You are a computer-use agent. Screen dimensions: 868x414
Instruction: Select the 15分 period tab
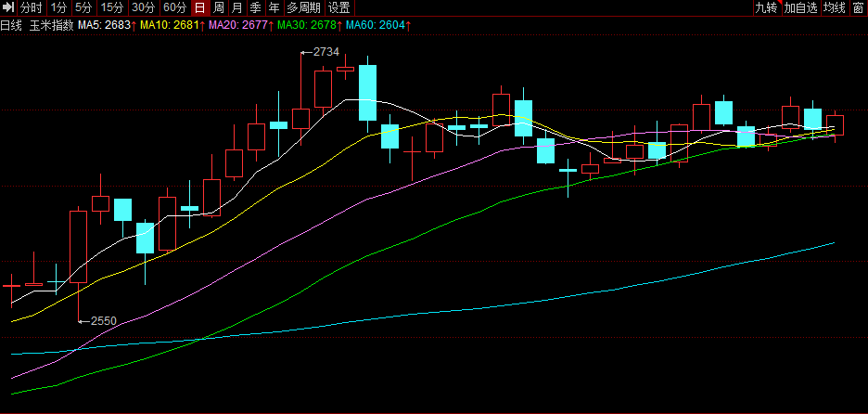click(x=113, y=7)
